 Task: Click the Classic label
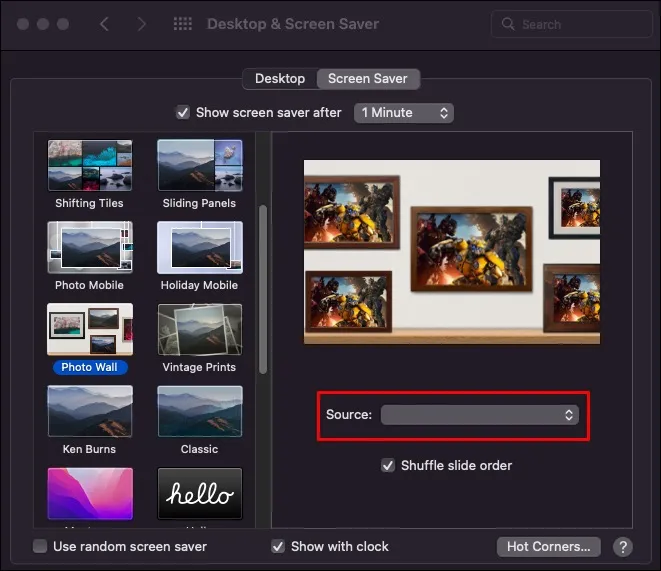pyautogui.click(x=199, y=449)
